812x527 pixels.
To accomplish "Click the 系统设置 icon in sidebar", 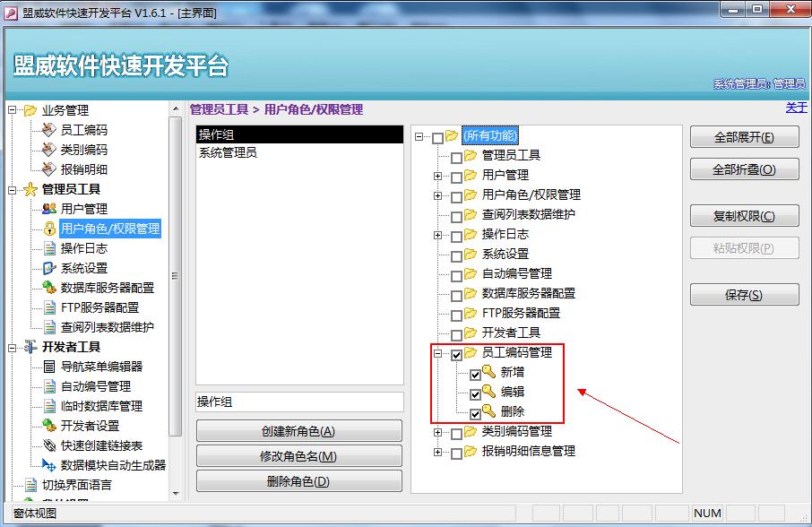I will [49, 268].
